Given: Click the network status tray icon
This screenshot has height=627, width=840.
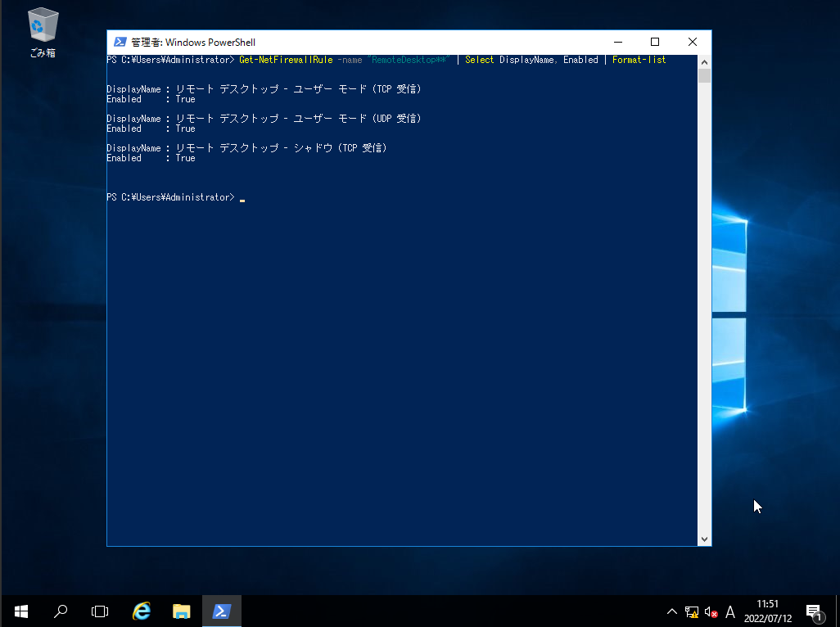Looking at the screenshot, I should 692,611.
